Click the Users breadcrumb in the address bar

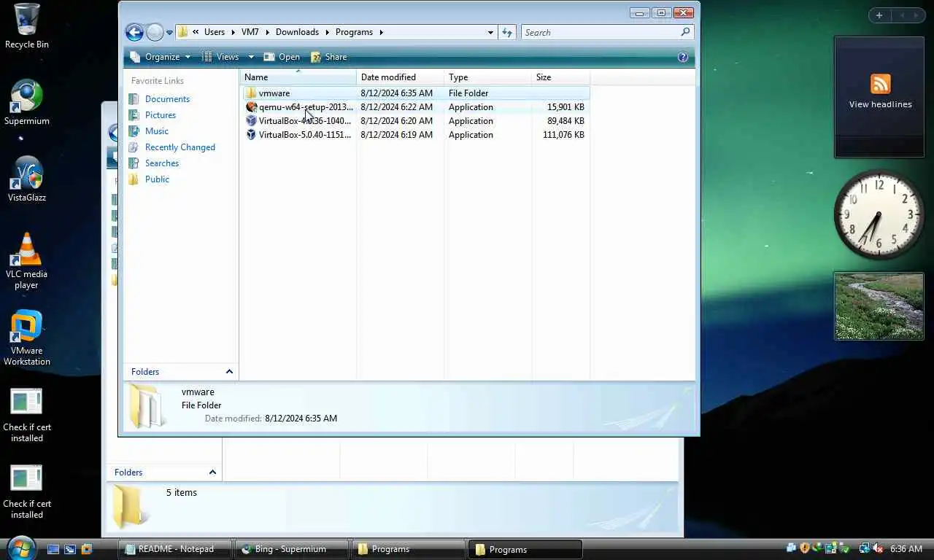[x=215, y=32]
